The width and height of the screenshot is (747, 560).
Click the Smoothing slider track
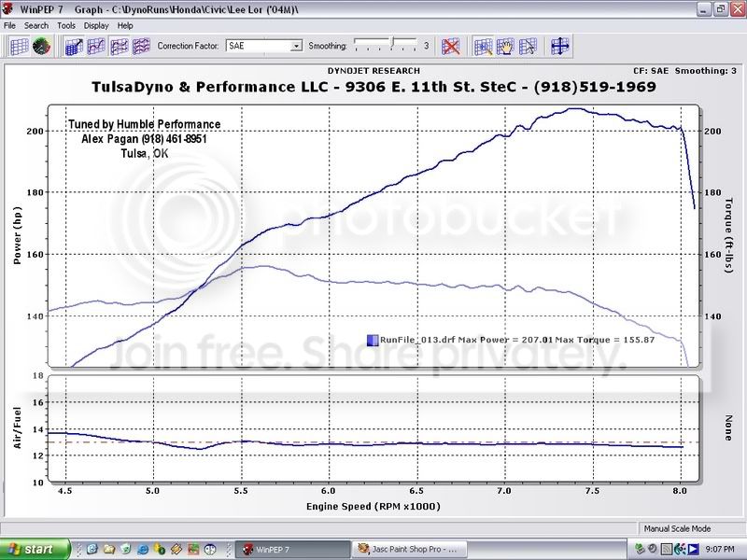[387, 45]
